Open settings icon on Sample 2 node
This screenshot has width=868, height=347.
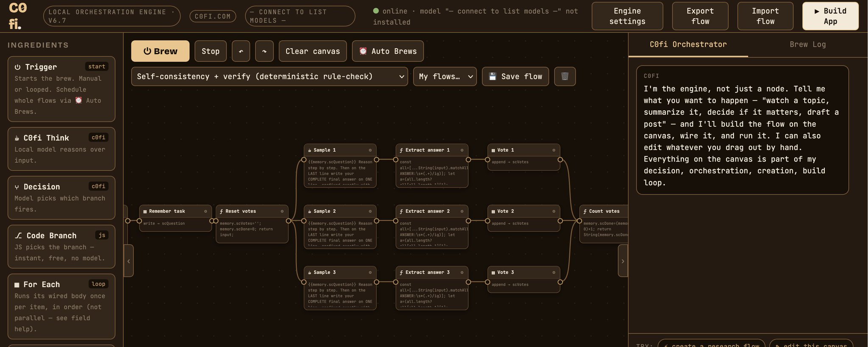point(370,211)
